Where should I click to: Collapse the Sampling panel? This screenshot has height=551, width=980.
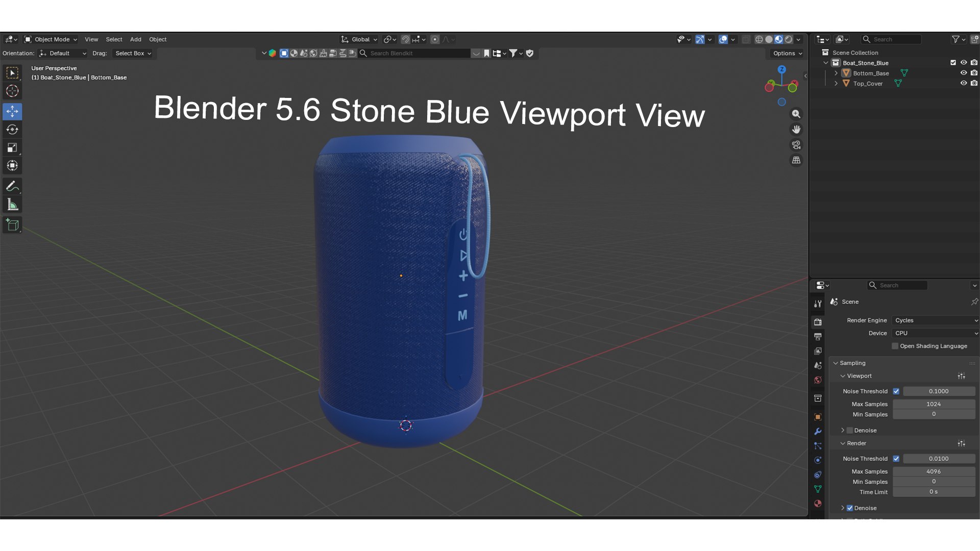click(x=836, y=363)
